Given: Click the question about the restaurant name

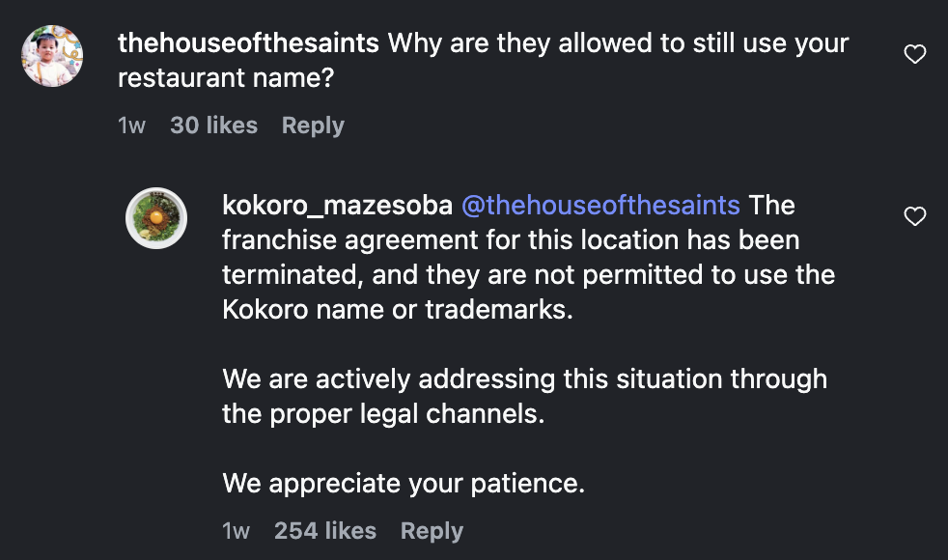Looking at the screenshot, I should pyautogui.click(x=618, y=43).
